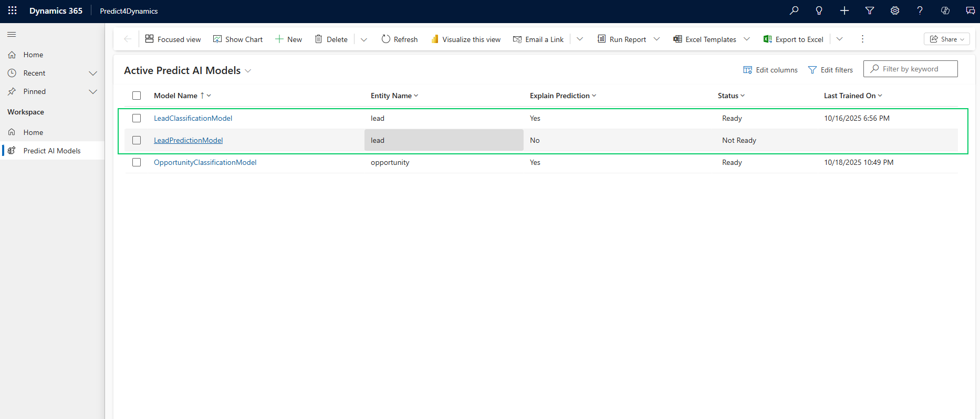
Task: Open the app launcher waffle icon
Action: pos(13,11)
